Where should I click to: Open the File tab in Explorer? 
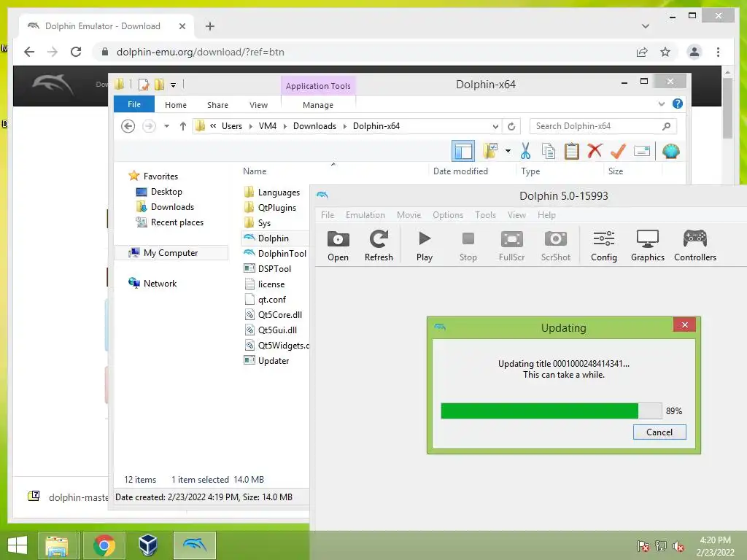[x=134, y=104]
